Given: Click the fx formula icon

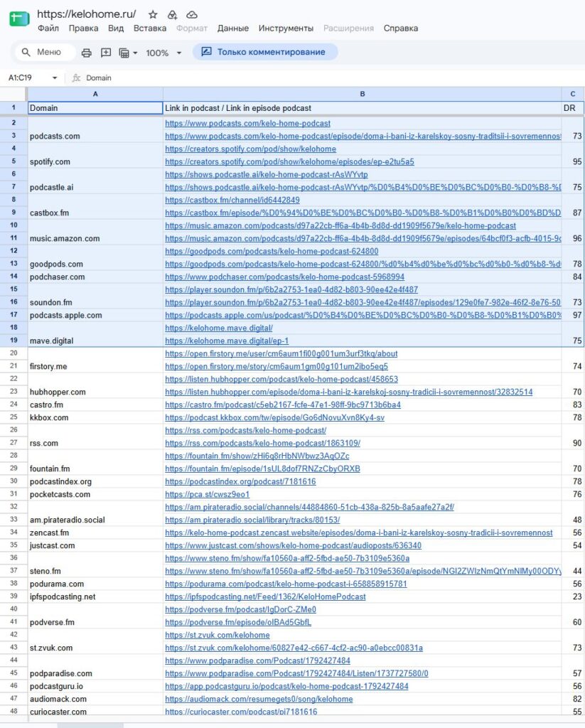Looking at the screenshot, I should 76,78.
